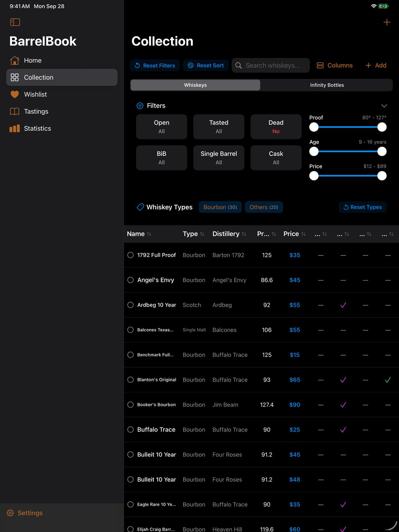Click purple checkmark in Eagle Rare row
Screen dimensions: 399x532
pos(343,504)
